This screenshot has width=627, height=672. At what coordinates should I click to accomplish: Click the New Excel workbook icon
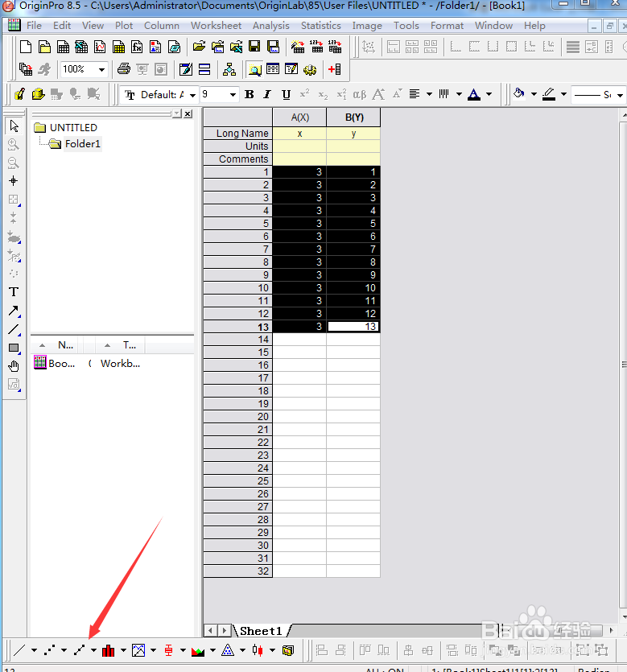(x=81, y=47)
